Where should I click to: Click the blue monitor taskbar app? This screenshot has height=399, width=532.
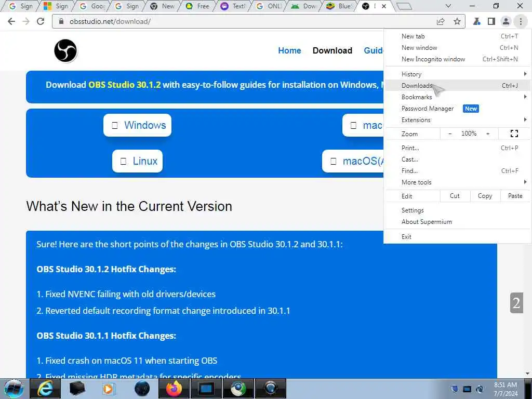(x=206, y=389)
